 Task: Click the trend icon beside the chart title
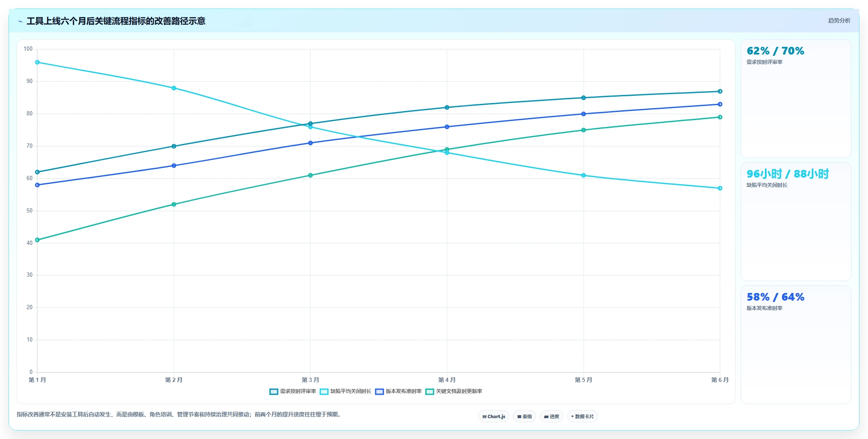point(20,21)
